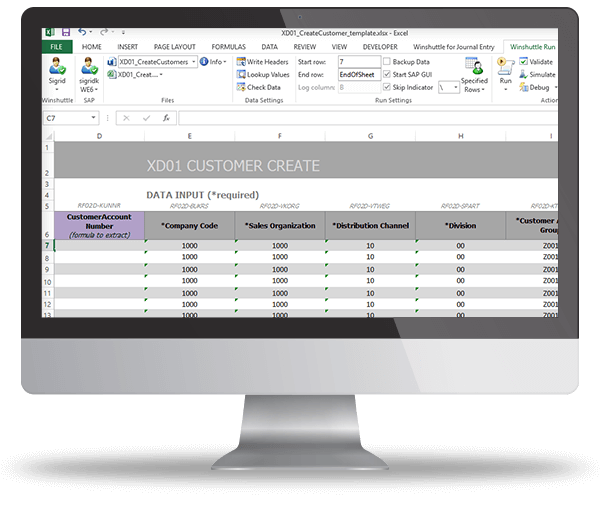Click the *Sales Organization header cell
The width and height of the screenshot is (600, 512).
(280, 226)
